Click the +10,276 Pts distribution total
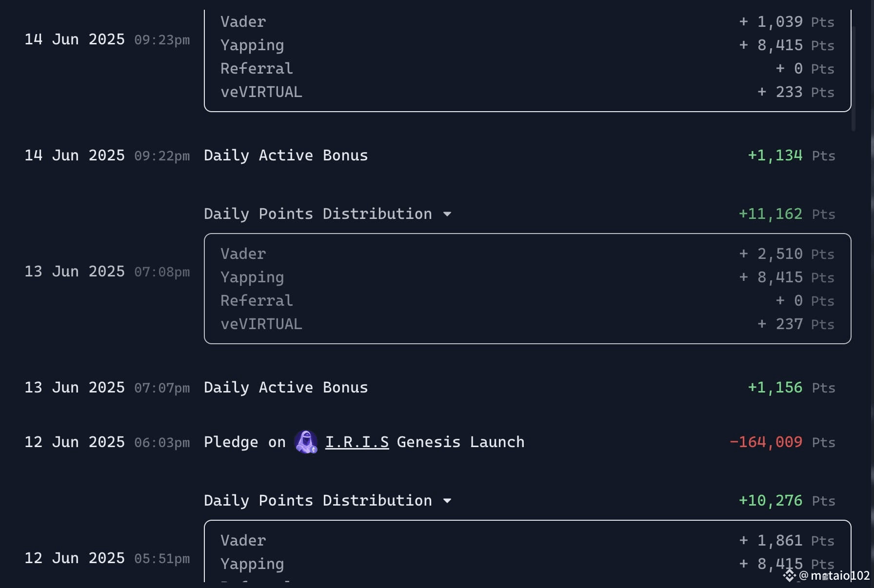Screen dimensions: 874x588 787,501
